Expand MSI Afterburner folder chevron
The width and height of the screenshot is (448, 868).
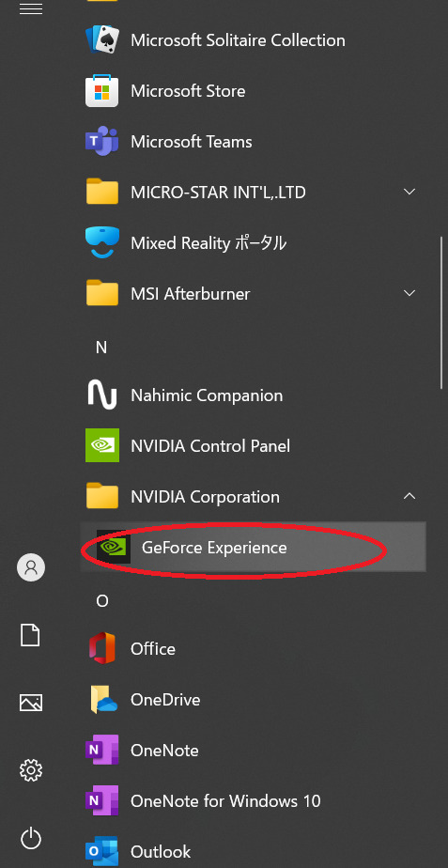pos(409,293)
